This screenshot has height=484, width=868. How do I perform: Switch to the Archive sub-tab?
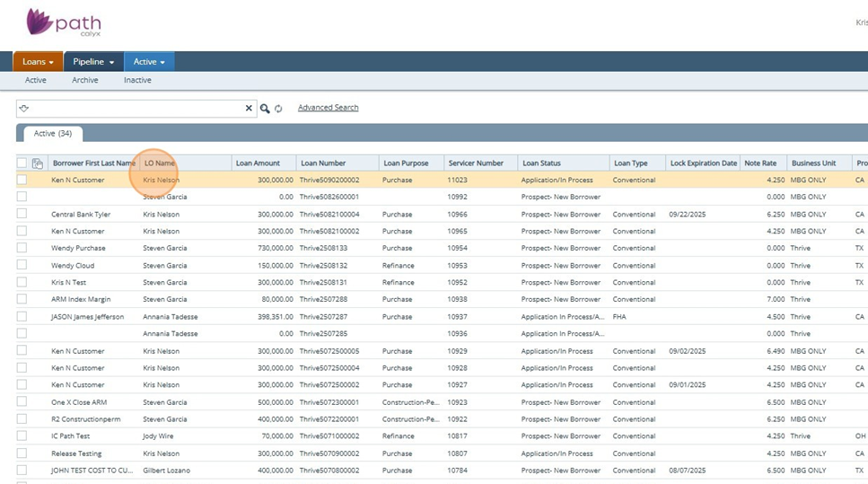(85, 81)
